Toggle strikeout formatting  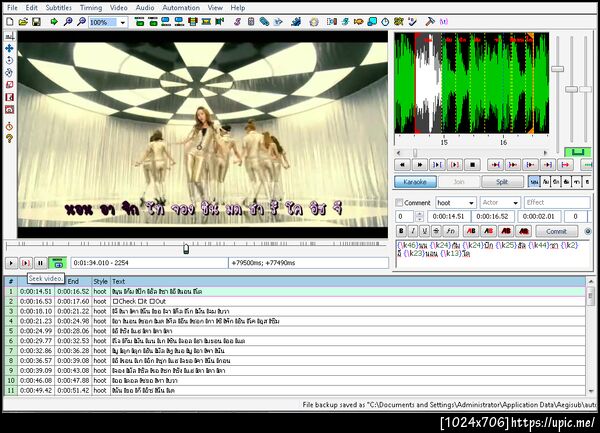pyautogui.click(x=436, y=231)
